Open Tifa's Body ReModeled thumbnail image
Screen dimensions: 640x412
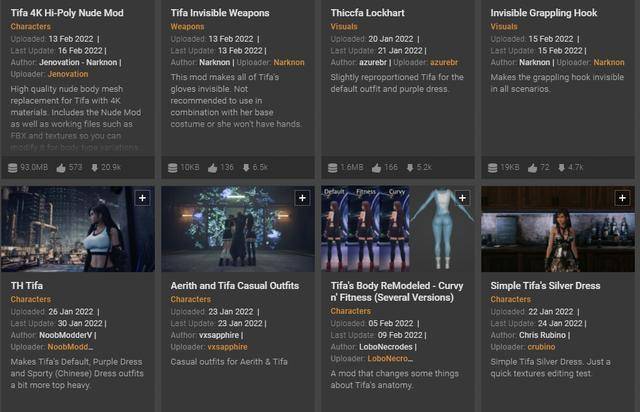pos(398,229)
